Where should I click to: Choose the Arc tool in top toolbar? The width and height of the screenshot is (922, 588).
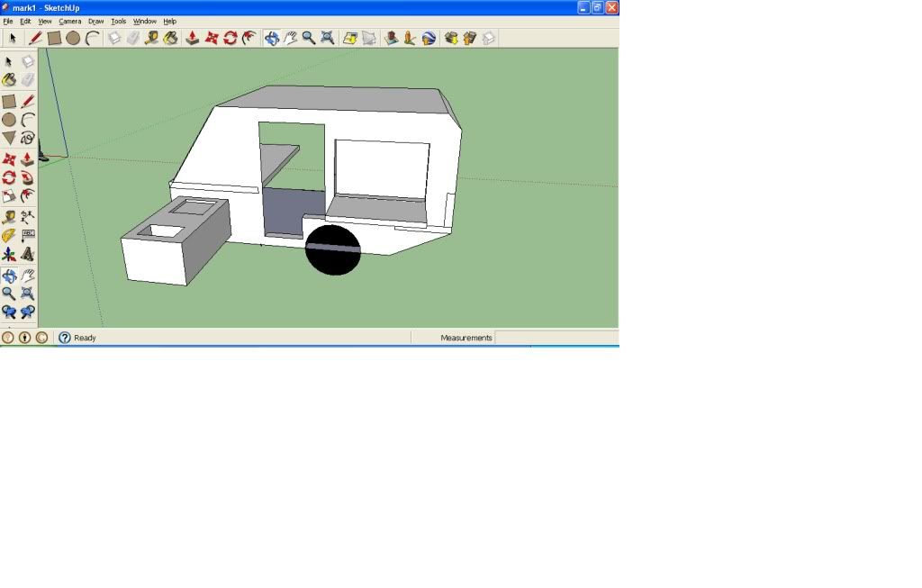tap(93, 38)
